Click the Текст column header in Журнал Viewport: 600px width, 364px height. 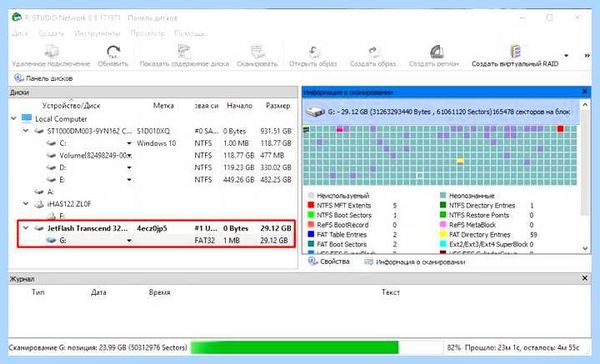click(391, 292)
